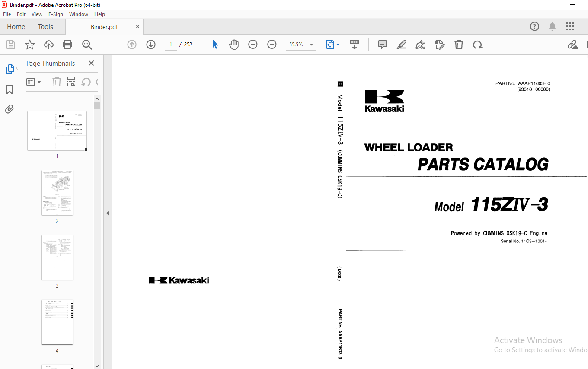Select page 4 thumbnail
This screenshot has height=369, width=588.
57,322
